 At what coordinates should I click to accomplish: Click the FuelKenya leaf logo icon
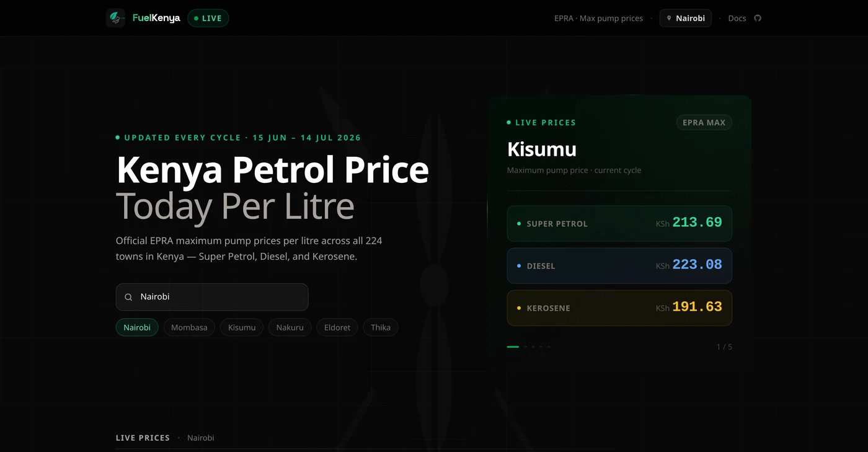point(115,18)
